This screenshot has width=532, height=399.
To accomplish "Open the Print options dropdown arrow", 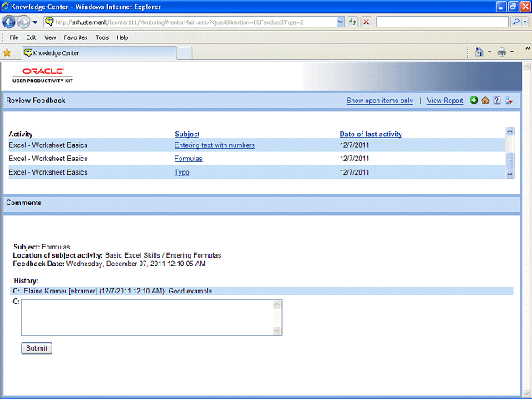I will [x=512, y=52].
